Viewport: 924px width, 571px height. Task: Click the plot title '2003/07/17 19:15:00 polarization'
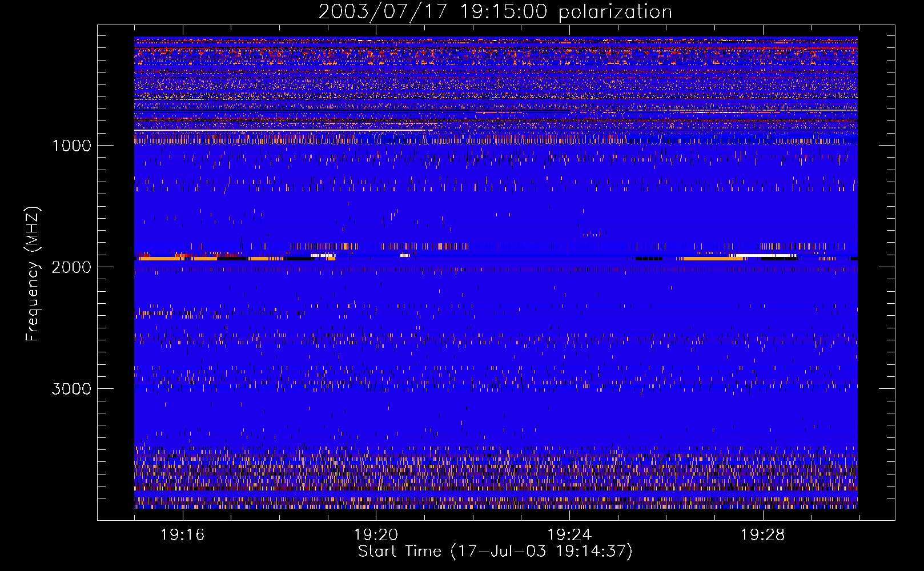(x=495, y=11)
